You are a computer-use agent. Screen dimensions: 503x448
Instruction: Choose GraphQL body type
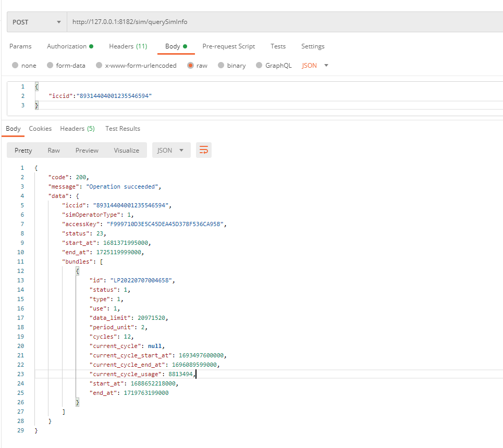(259, 66)
